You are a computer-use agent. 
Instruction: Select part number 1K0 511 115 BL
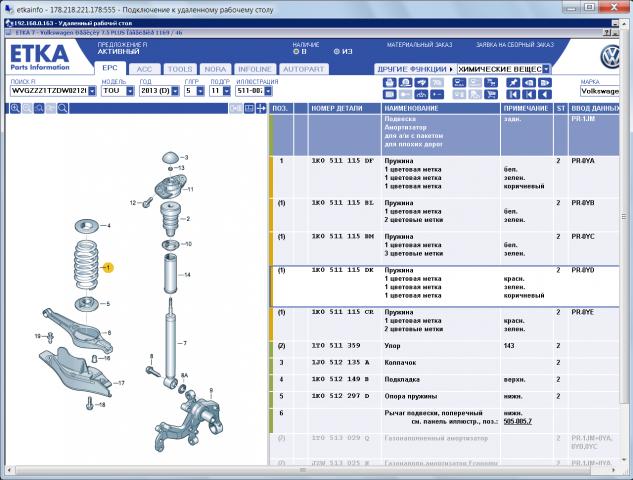[342, 203]
